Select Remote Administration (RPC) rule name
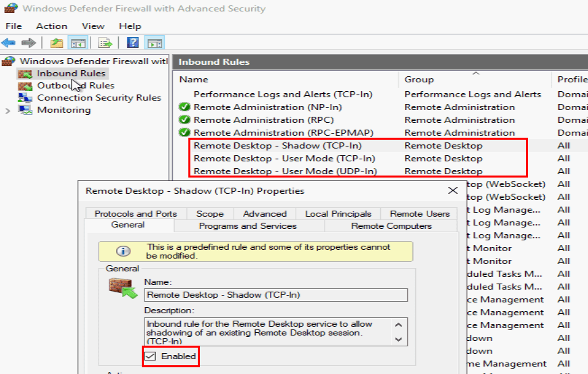This screenshot has height=374, width=588. coord(264,119)
